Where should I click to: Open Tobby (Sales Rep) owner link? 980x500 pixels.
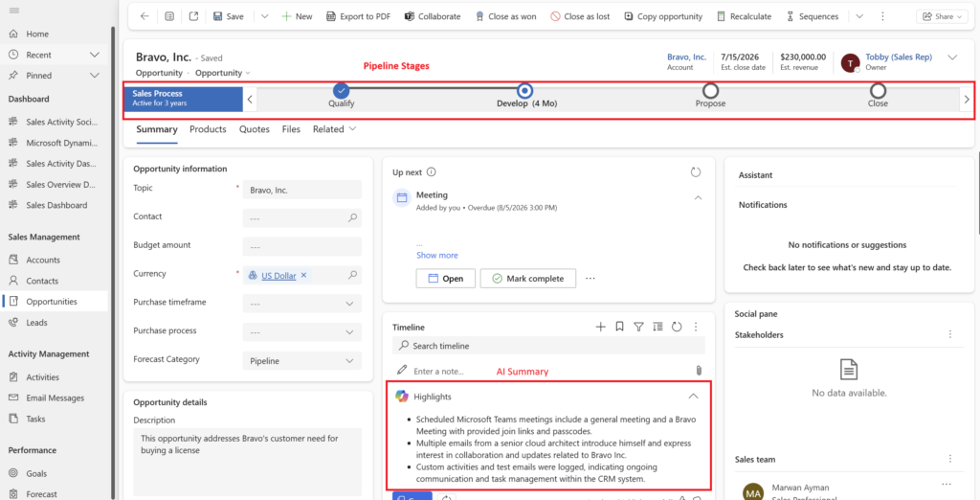(x=898, y=57)
